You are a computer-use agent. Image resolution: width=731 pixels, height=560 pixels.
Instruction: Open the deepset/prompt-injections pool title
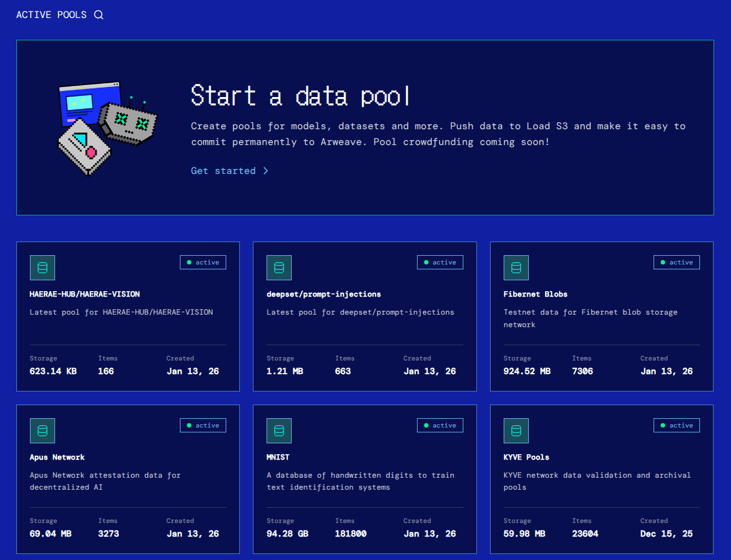(x=323, y=294)
